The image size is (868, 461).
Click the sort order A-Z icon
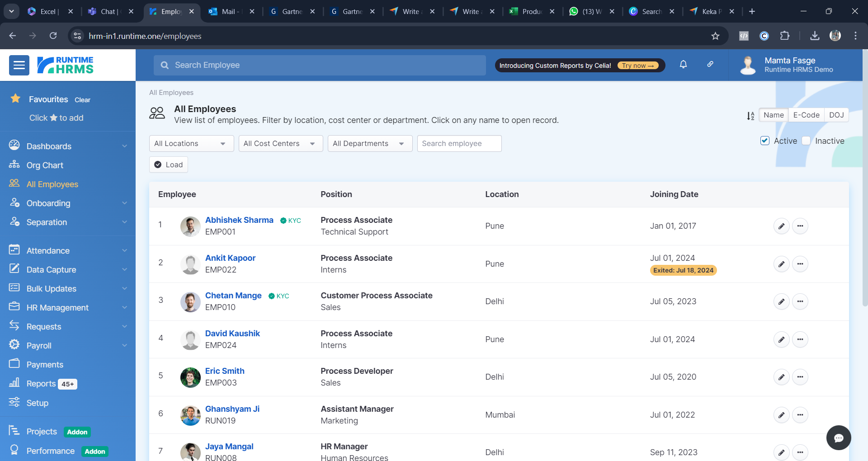(750, 116)
